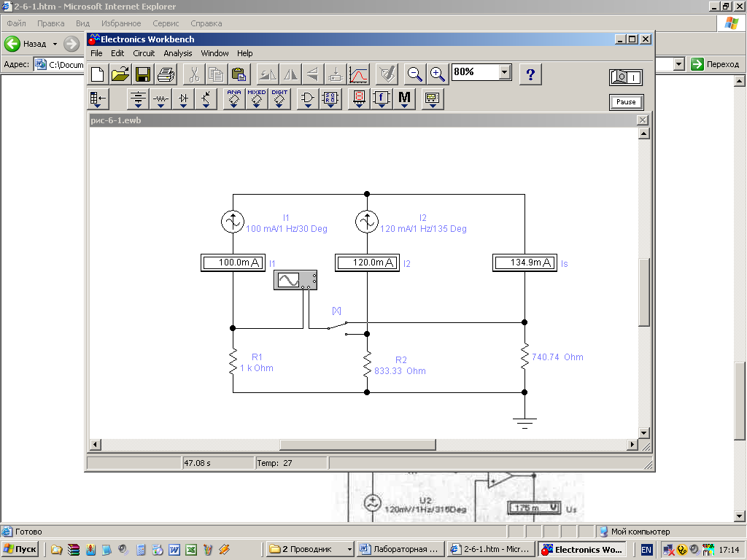The image size is (747, 560).
Task: Switch to 2 Проводник taskbar button
Action: [310, 550]
